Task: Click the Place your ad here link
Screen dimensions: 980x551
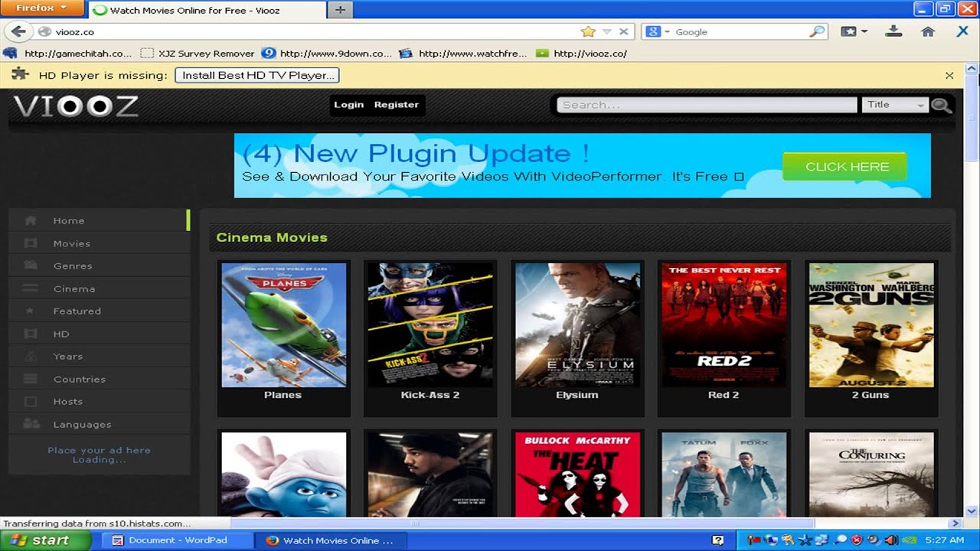Action: [99, 450]
